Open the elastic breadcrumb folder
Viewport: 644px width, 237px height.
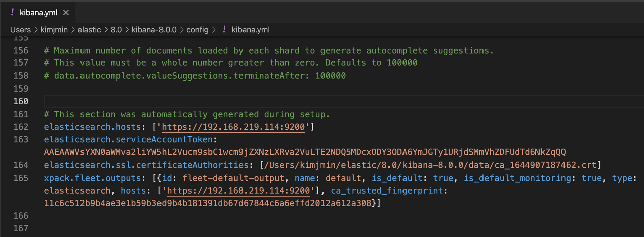(x=89, y=30)
